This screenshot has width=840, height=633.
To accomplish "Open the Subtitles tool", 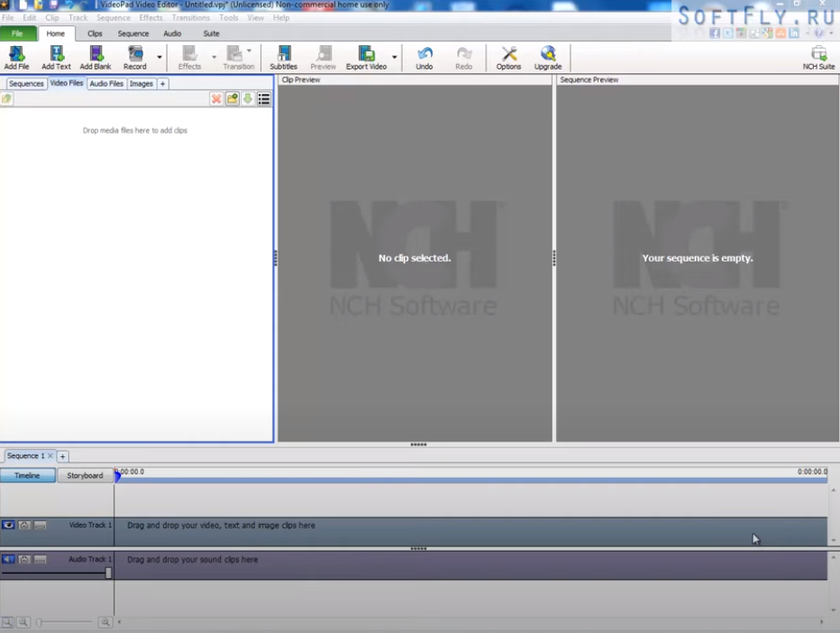I will pos(283,58).
